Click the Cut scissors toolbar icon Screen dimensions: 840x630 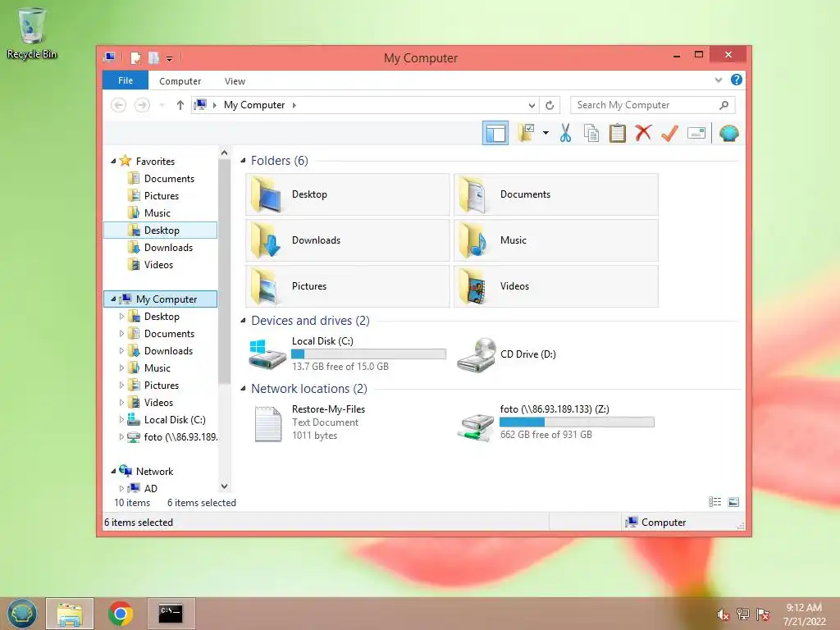(x=565, y=133)
